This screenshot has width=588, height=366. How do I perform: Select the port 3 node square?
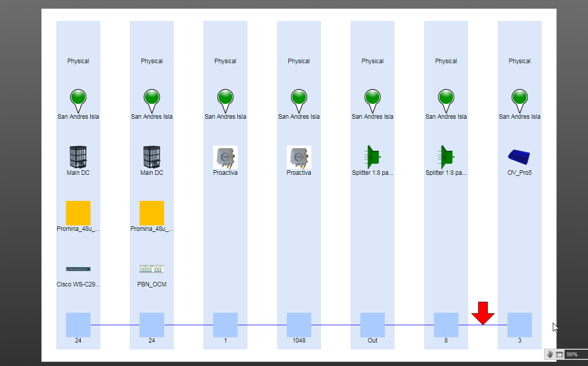coord(519,325)
